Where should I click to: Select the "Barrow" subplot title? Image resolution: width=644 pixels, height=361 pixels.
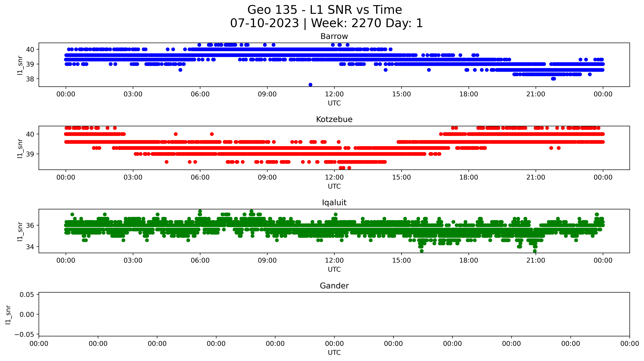(334, 36)
